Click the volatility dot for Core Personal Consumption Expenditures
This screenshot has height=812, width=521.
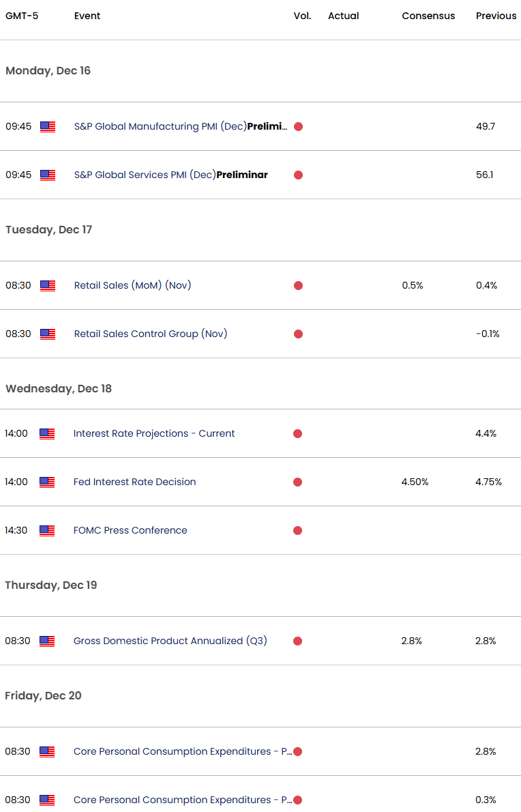tap(298, 751)
